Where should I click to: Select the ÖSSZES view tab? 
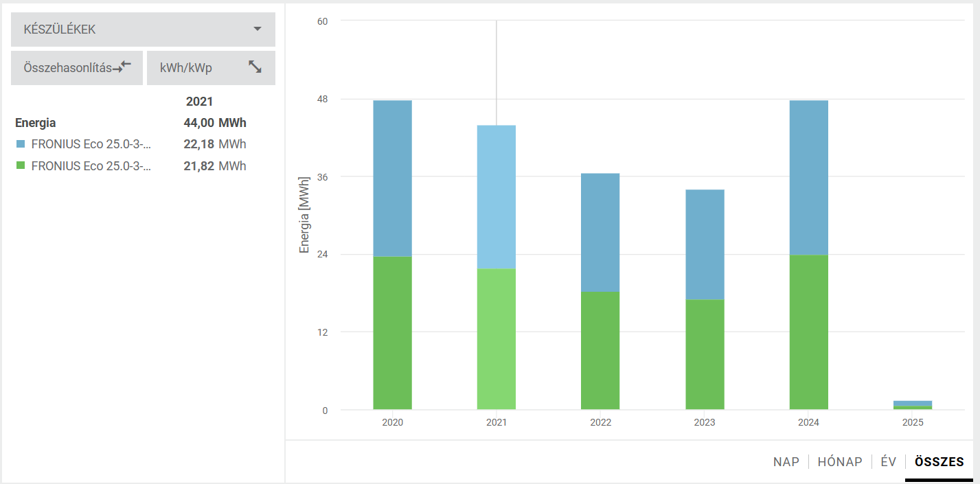(x=939, y=462)
